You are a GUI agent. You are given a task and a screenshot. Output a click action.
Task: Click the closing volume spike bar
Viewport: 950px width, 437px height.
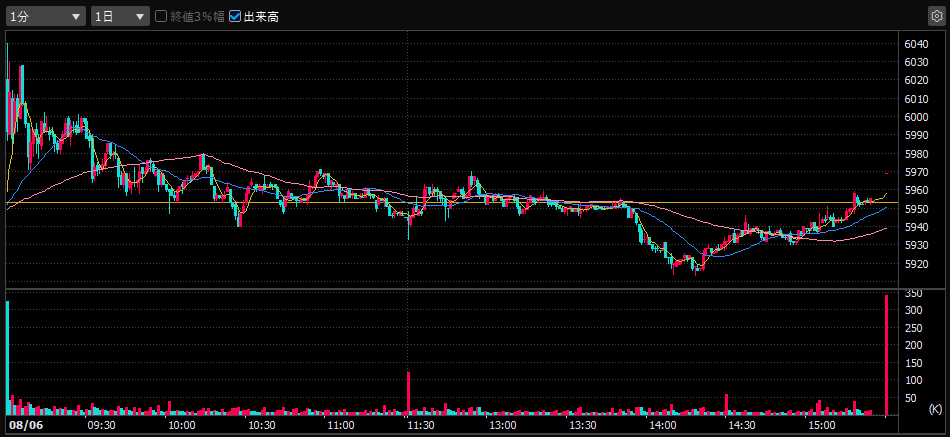pyautogui.click(x=887, y=355)
